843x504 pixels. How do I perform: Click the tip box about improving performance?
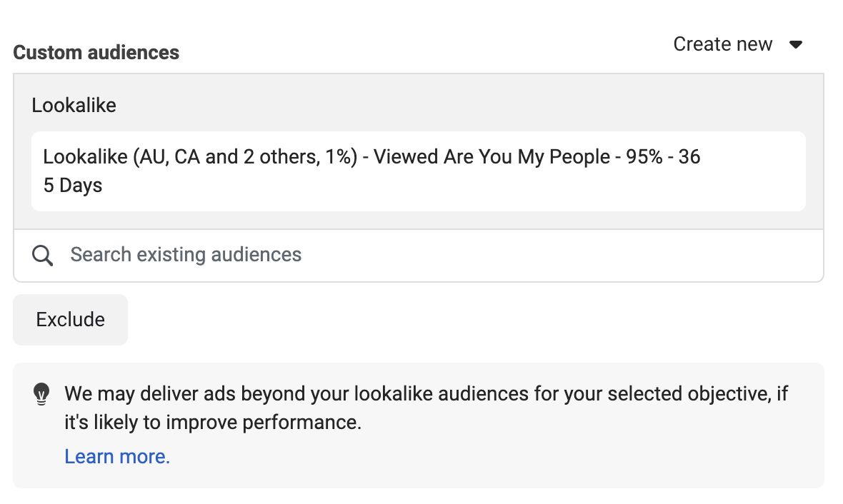tap(418, 425)
